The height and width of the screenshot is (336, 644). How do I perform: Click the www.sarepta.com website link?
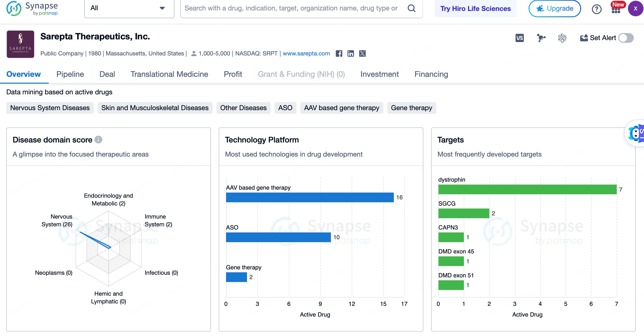[307, 53]
